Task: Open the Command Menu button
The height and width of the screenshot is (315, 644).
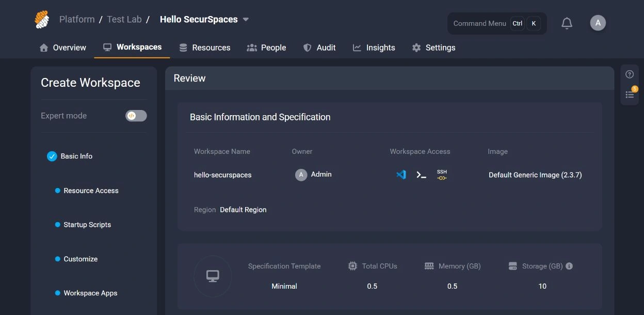Action: click(497, 23)
